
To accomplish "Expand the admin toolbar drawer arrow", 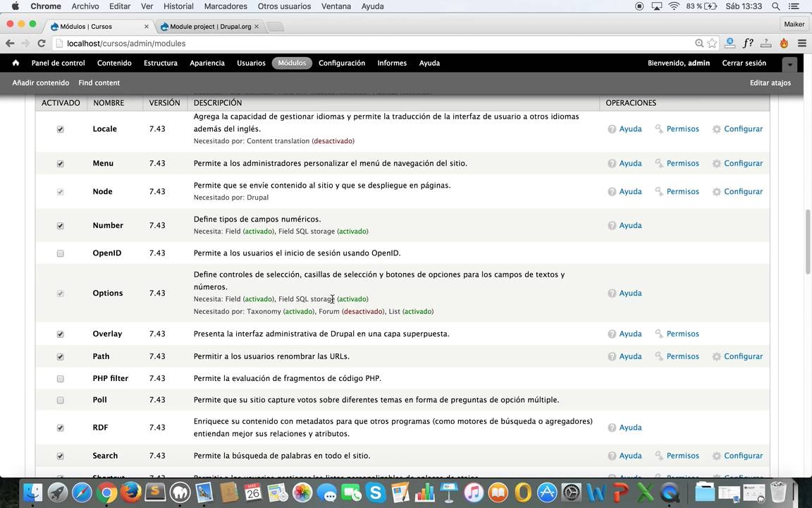I will [789, 64].
